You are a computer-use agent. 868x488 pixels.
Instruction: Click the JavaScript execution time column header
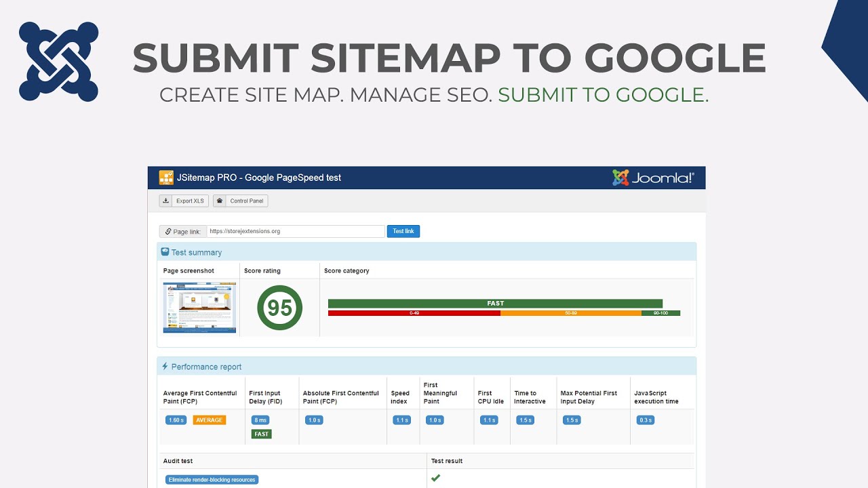pyautogui.click(x=656, y=397)
